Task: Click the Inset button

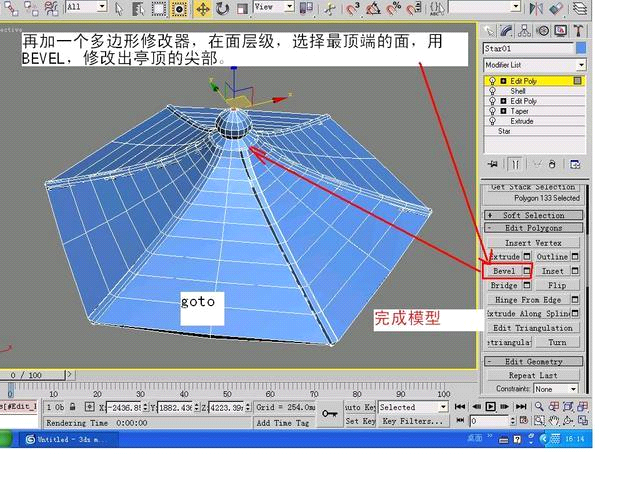Action: [552, 271]
